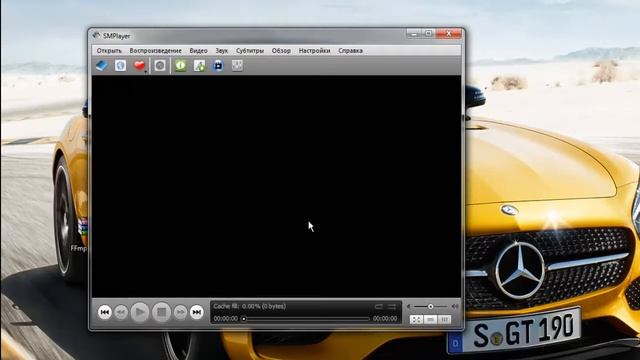Toggle the shuffle indicator icon

392,307
